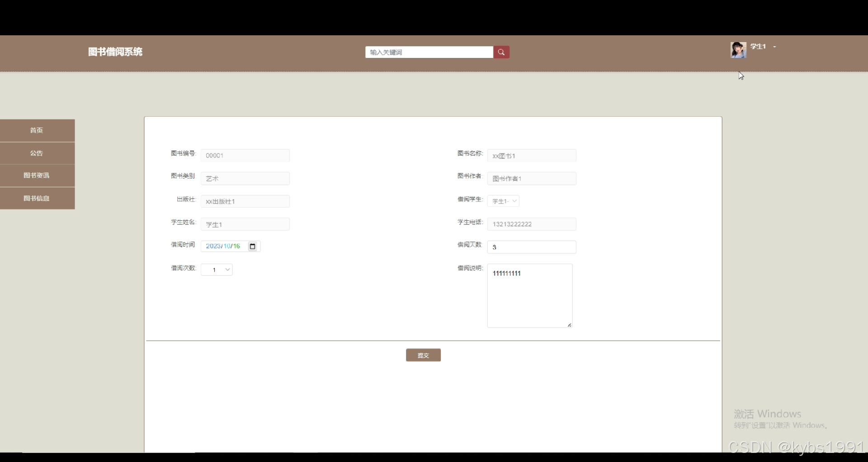Screen dimensions: 868x462
Task: Open 公告 in the sidebar
Action: coord(37,153)
